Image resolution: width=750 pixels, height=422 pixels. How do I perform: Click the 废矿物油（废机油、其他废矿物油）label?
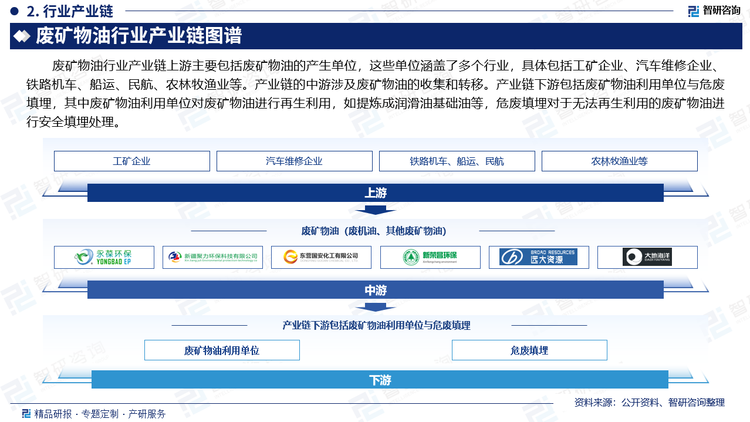click(x=374, y=231)
